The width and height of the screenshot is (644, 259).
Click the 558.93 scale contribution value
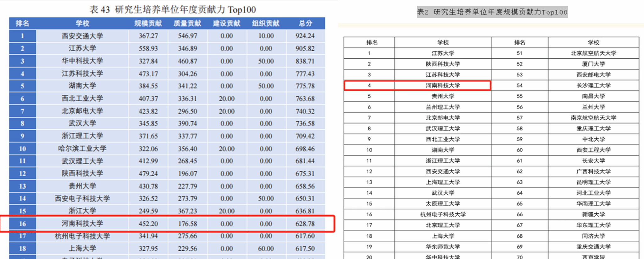coord(148,48)
